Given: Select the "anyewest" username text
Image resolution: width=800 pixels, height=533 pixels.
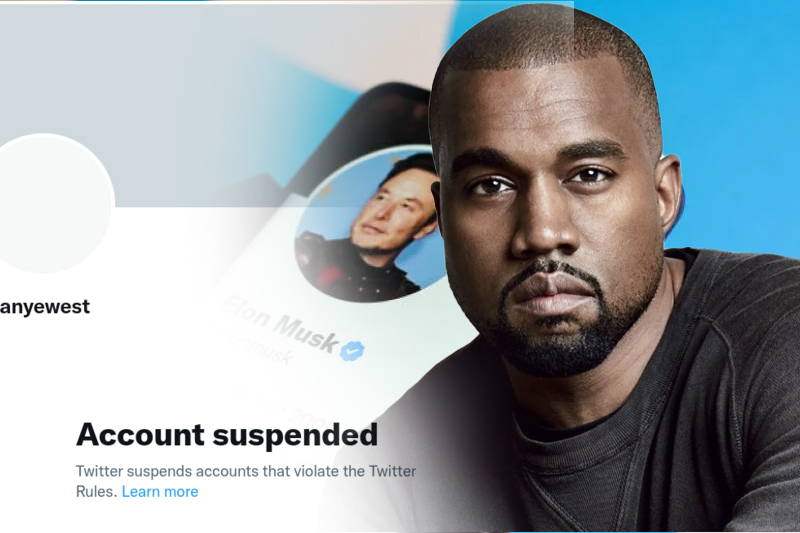Looking at the screenshot, I should point(44,307).
